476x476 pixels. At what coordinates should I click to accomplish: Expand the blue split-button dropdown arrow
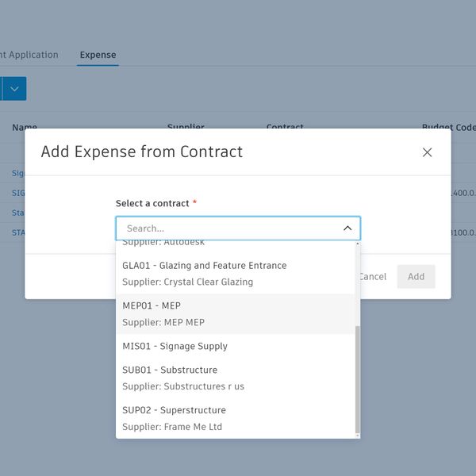pos(14,89)
